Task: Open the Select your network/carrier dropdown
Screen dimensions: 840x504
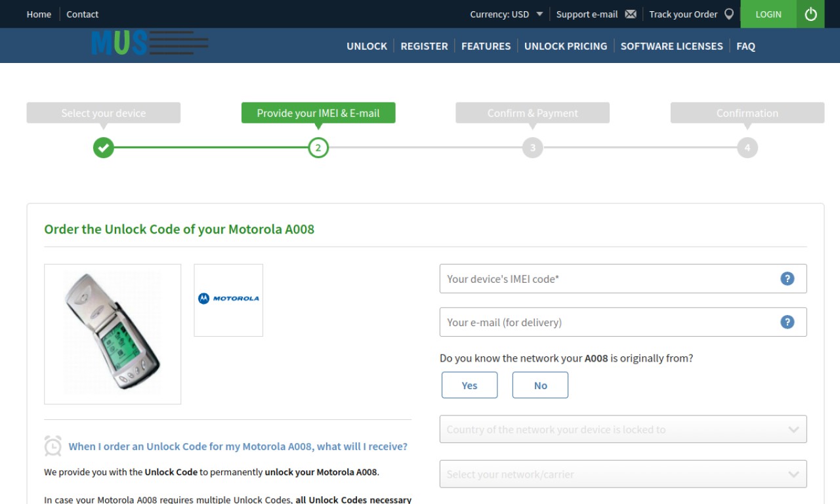Action: [x=623, y=474]
